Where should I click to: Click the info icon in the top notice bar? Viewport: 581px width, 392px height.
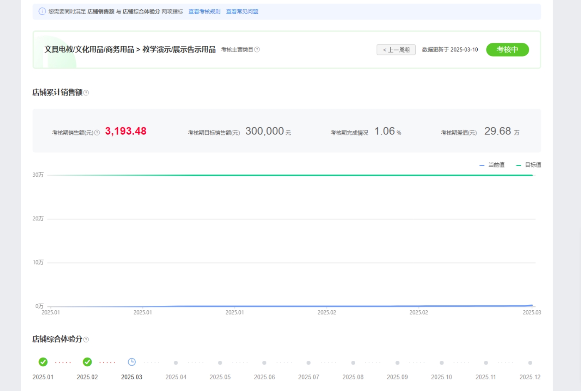42,12
